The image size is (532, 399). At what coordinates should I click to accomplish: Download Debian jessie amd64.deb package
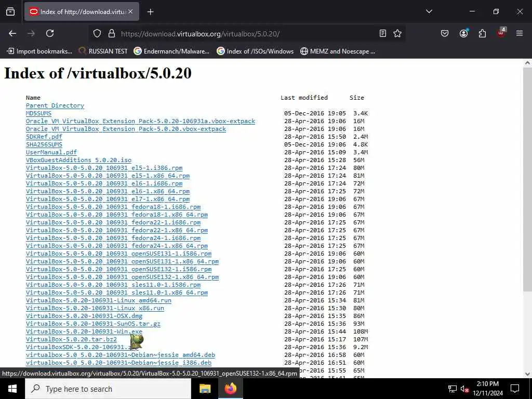pos(121,355)
